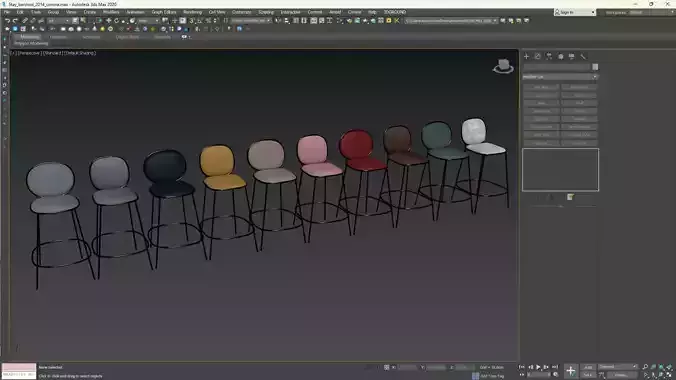
Task: Open the Help menu
Action: [372, 12]
